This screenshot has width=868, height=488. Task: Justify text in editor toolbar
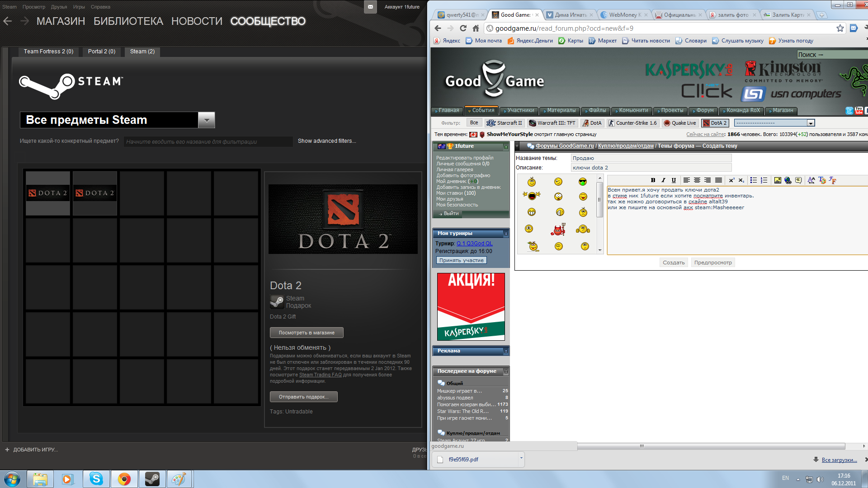click(718, 180)
